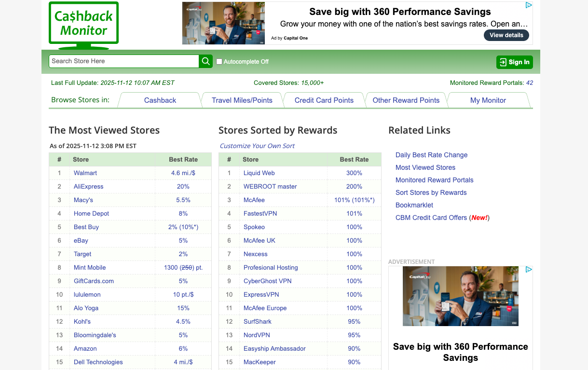
Task: Open CBM Credit Card Offers link
Action: (x=431, y=218)
